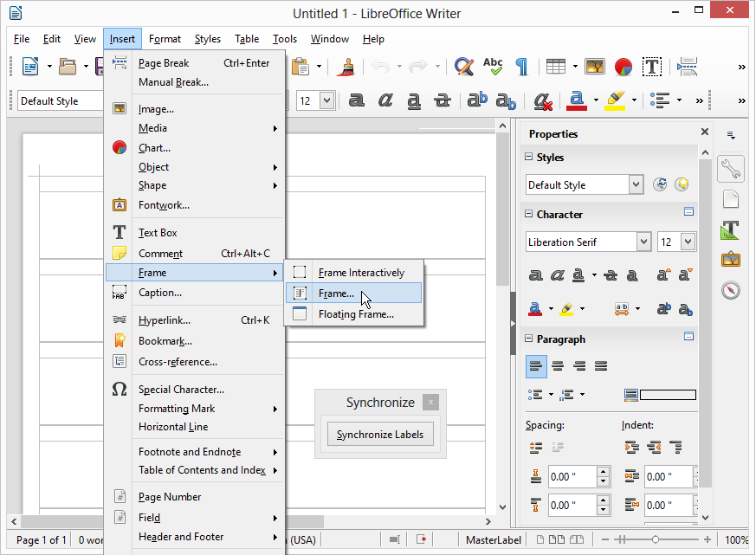The width and height of the screenshot is (756, 555).
Task: Click the bullets list toolbar icon
Action: tap(660, 100)
